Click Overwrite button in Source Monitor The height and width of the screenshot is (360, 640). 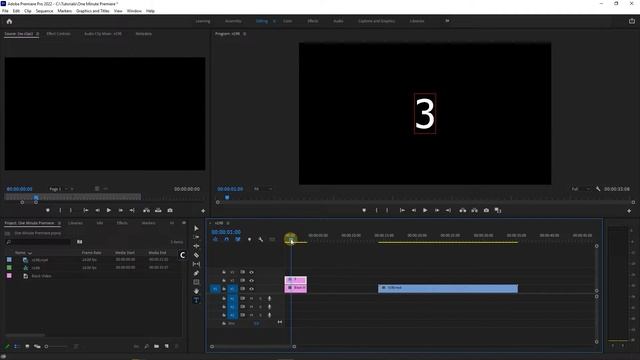coord(158,210)
